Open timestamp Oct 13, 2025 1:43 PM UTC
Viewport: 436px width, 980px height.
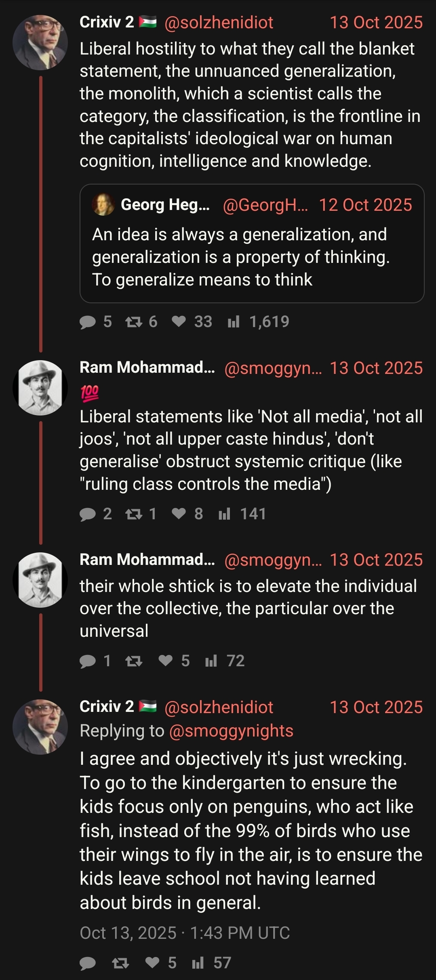tap(185, 933)
